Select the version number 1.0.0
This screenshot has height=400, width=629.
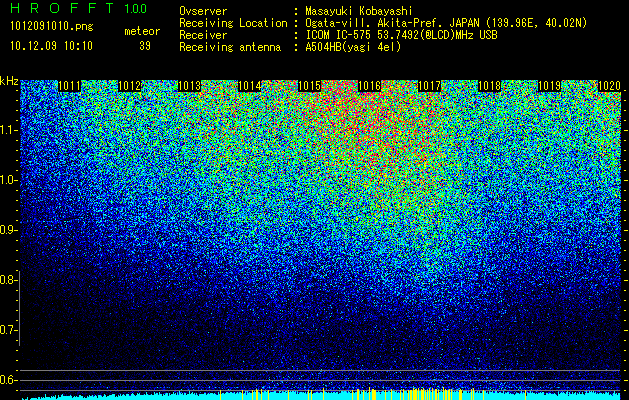point(135,9)
